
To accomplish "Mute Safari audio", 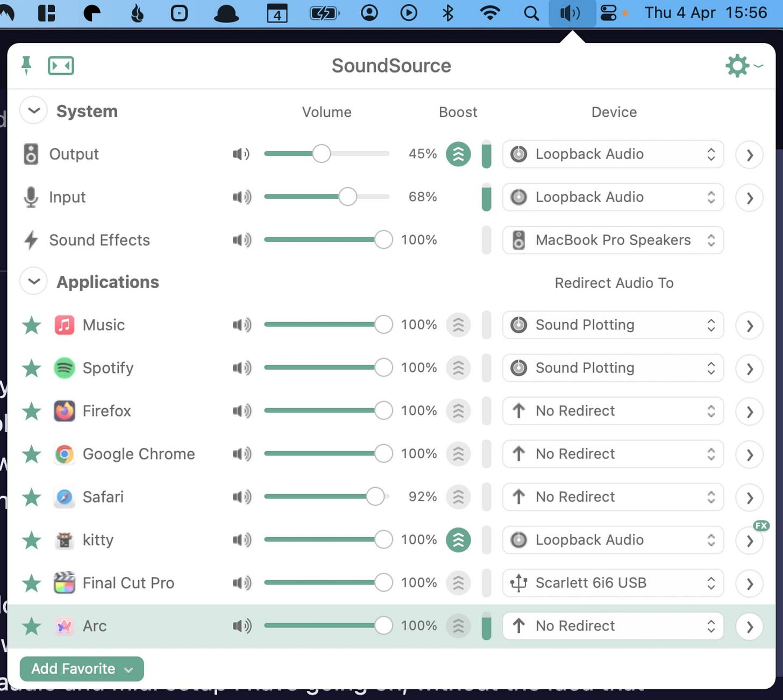I will pos(241,497).
